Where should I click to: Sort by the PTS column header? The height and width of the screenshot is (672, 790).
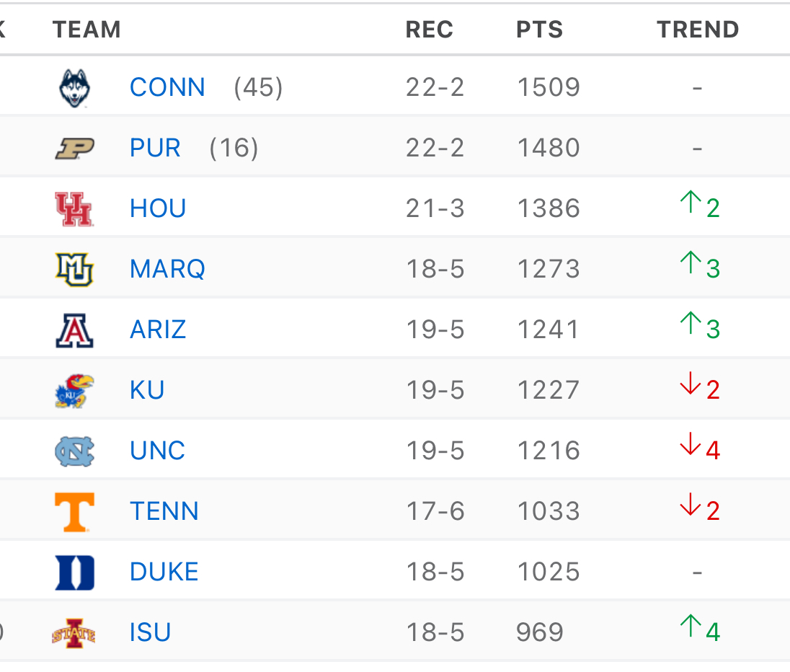[x=540, y=30]
